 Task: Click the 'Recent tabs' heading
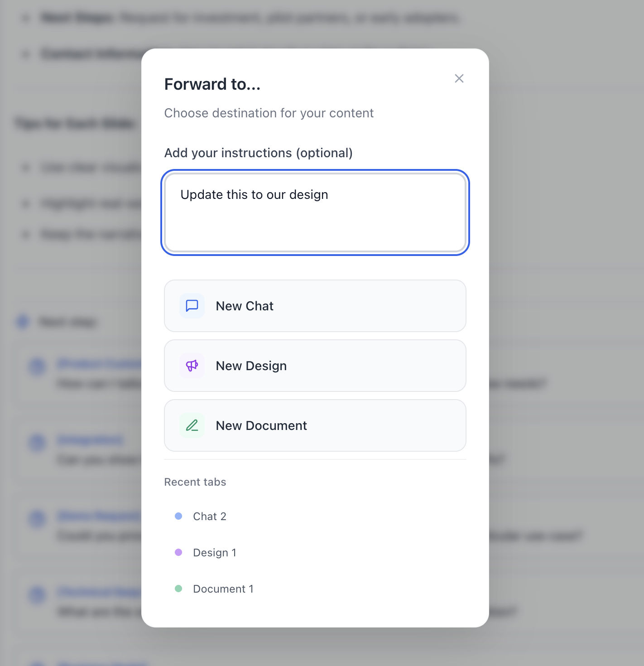point(195,482)
